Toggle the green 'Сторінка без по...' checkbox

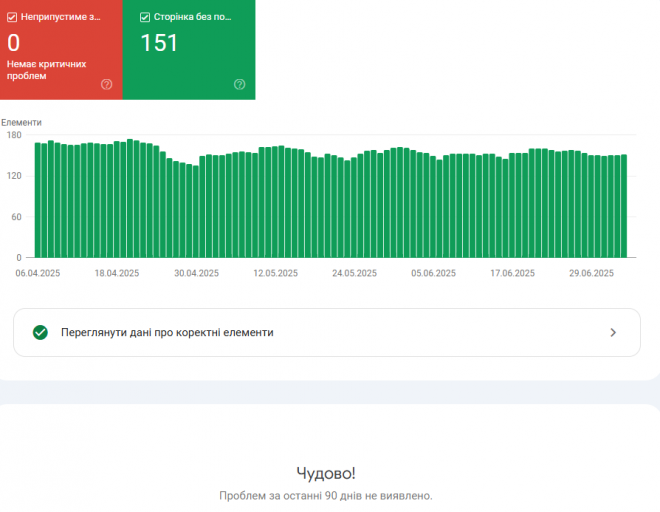click(145, 17)
